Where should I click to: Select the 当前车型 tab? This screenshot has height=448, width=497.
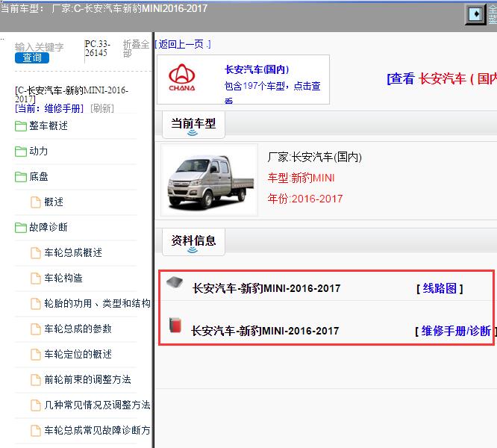tap(193, 125)
